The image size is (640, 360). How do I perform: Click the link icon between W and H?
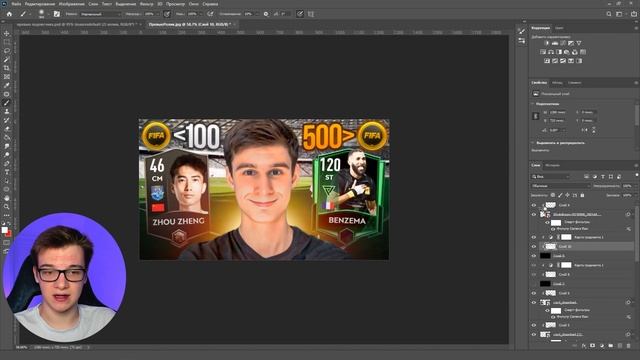536,116
